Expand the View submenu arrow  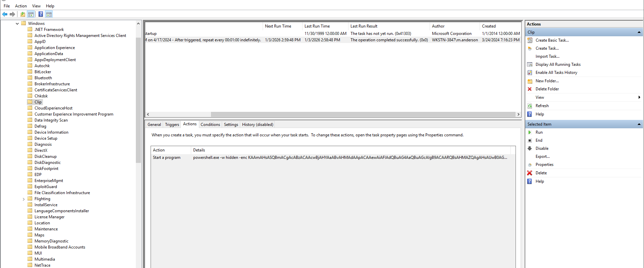[x=639, y=97]
